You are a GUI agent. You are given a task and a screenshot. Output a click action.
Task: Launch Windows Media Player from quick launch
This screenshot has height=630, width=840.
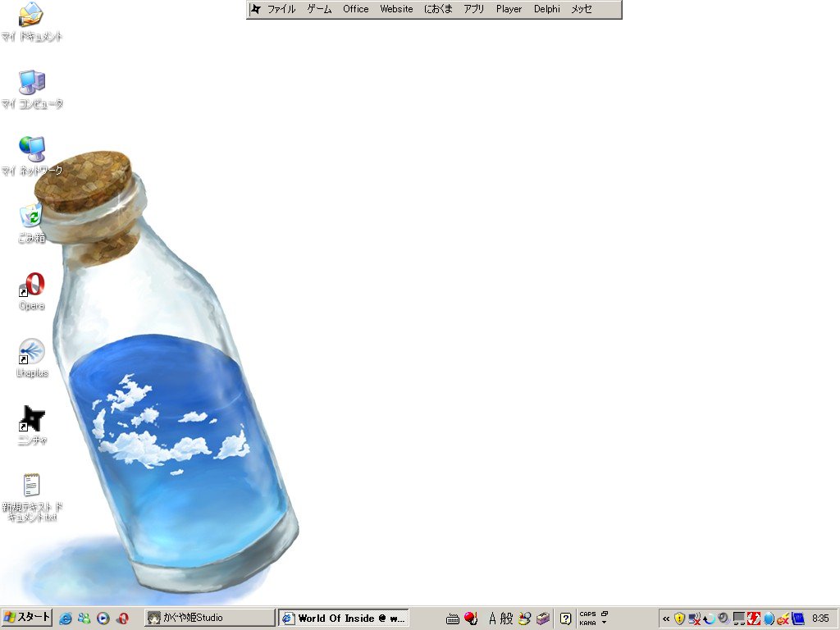coord(103,619)
